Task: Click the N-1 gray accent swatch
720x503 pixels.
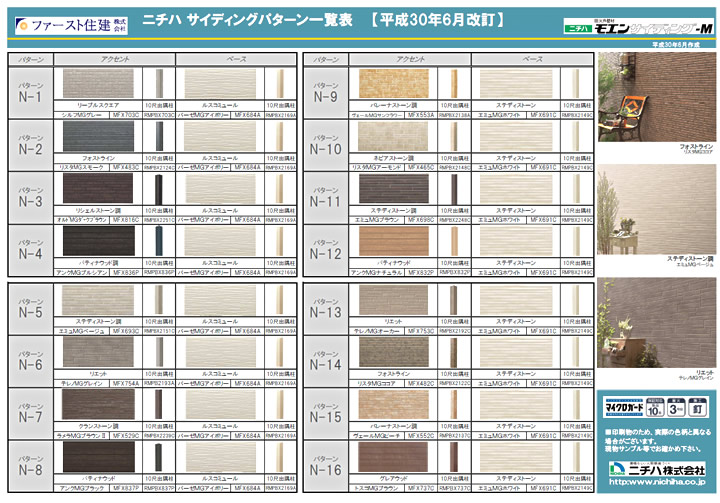Action: pos(98,83)
